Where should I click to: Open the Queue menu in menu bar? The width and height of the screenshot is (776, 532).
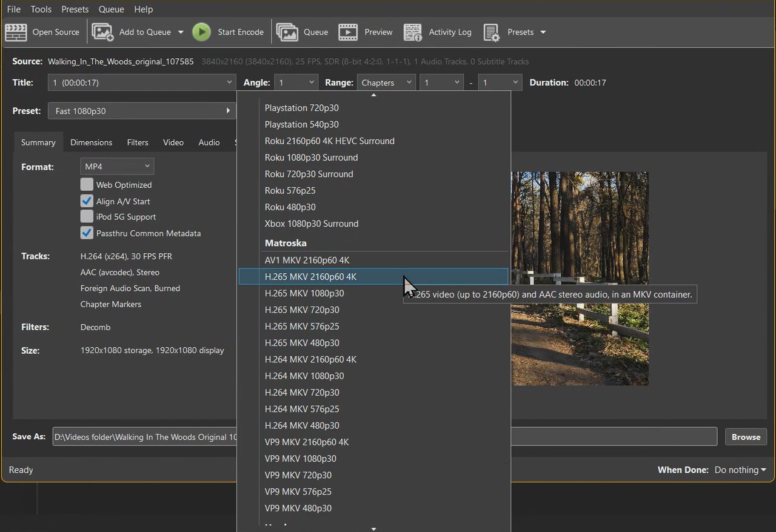tap(111, 9)
